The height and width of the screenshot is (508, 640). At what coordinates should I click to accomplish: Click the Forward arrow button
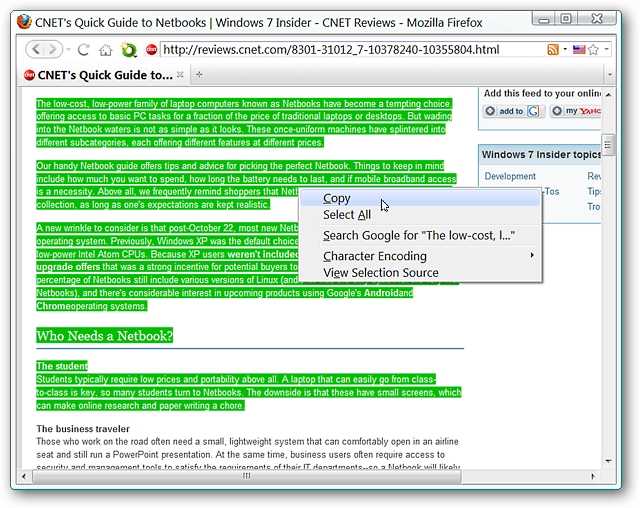click(52, 49)
